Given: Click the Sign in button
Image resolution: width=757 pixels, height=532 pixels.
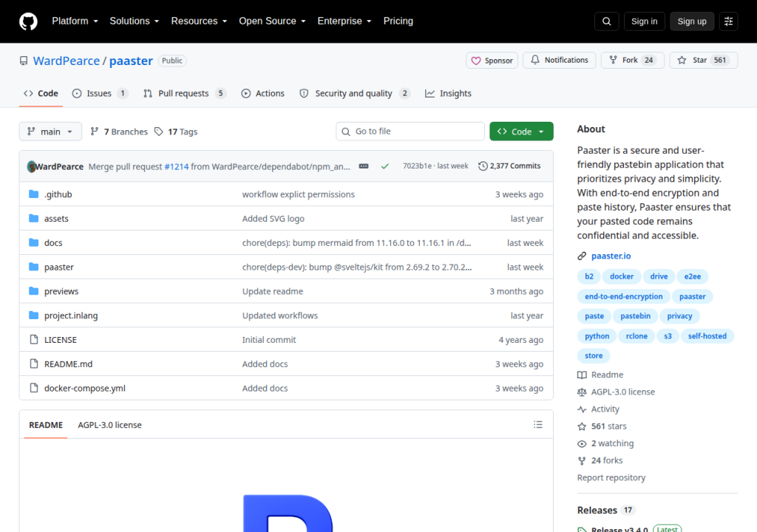Looking at the screenshot, I should 644,21.
